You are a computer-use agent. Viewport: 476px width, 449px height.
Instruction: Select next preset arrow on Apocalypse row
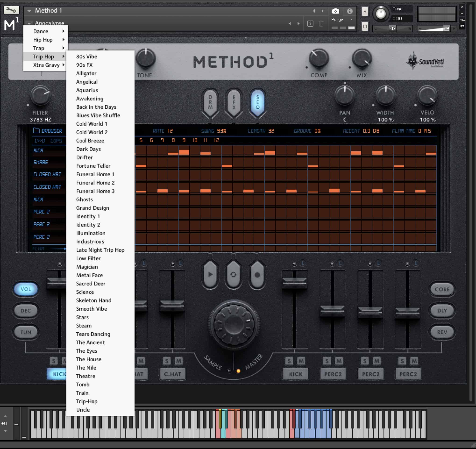click(298, 23)
